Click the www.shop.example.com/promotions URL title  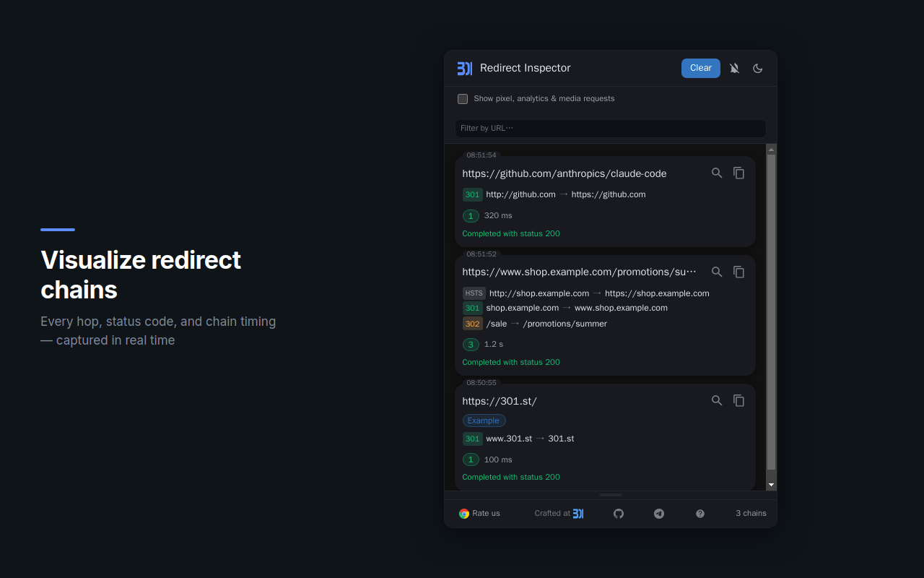(x=580, y=272)
